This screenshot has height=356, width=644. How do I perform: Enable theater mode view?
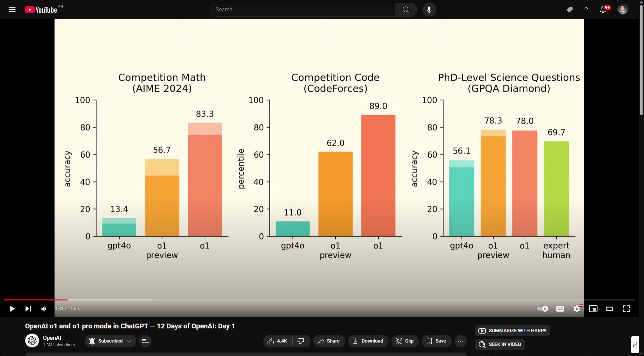point(610,309)
